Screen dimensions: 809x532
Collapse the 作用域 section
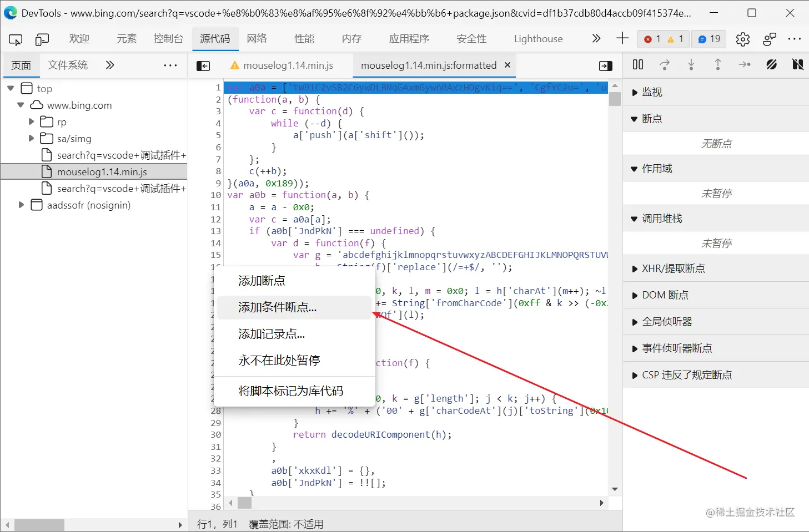(716, 169)
